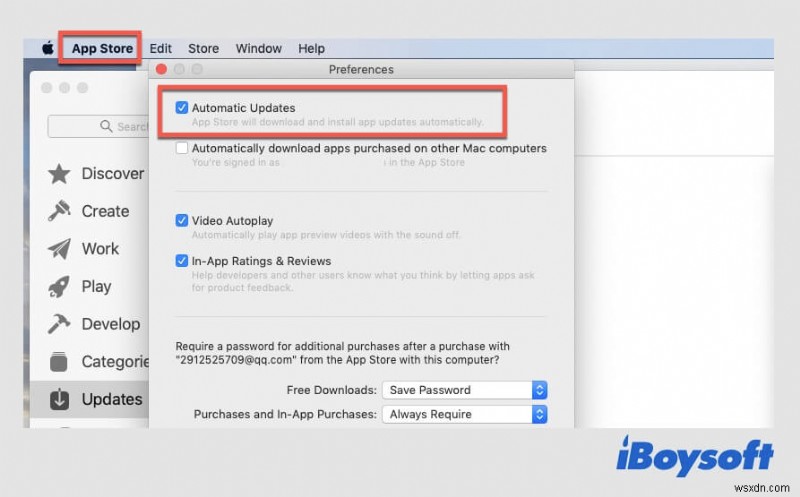The width and height of the screenshot is (800, 497).
Task: Enable automatic download of purchased apps
Action: (182, 148)
